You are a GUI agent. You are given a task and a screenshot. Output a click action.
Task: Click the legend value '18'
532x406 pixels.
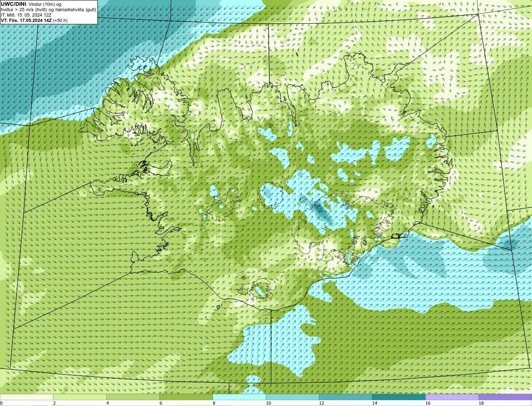point(481,403)
